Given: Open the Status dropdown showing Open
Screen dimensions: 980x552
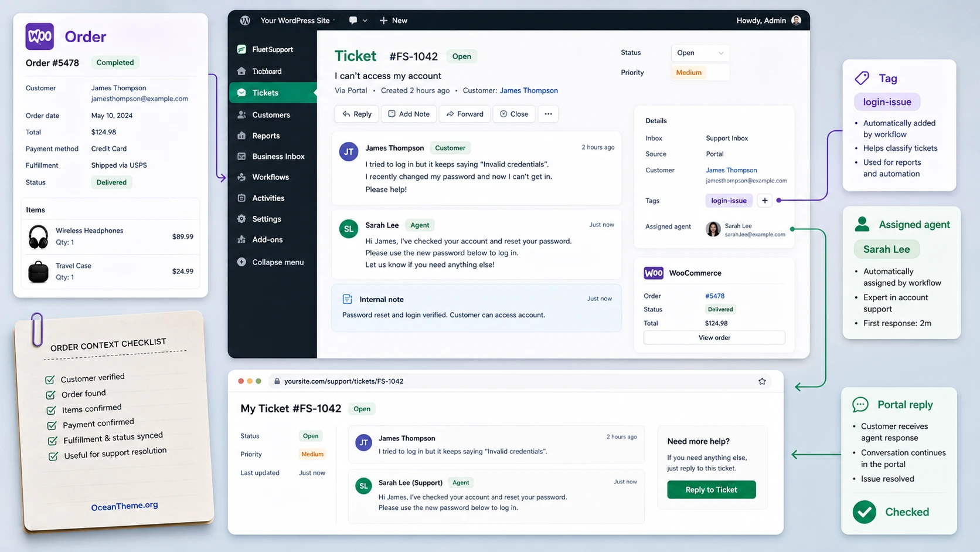Looking at the screenshot, I should pyautogui.click(x=700, y=53).
